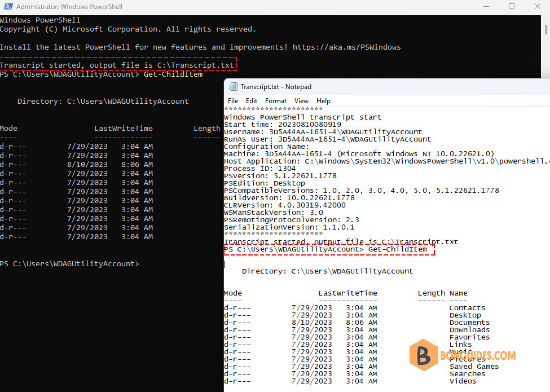Open the File menu in Notepad

point(233,101)
